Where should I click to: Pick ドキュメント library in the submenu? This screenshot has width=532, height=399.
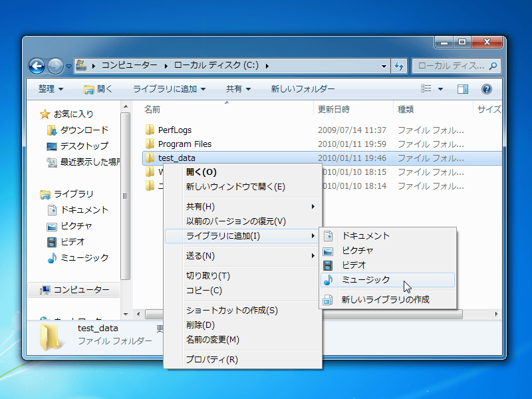click(x=388, y=236)
